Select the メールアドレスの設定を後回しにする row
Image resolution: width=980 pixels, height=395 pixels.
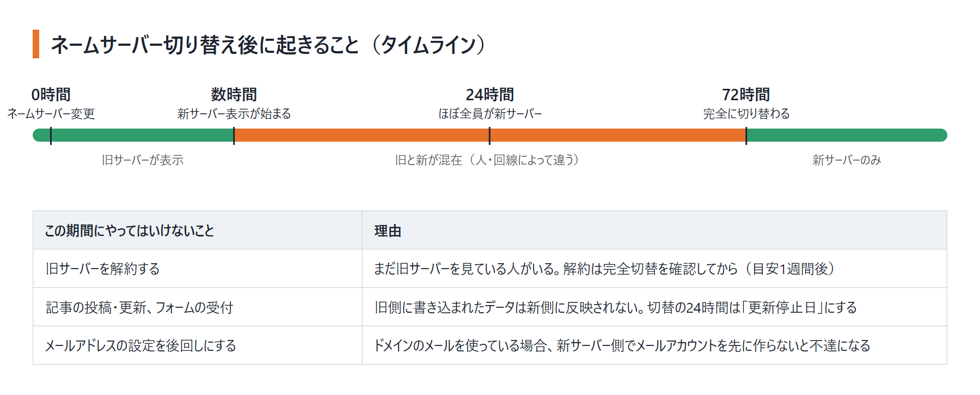tap(490, 345)
